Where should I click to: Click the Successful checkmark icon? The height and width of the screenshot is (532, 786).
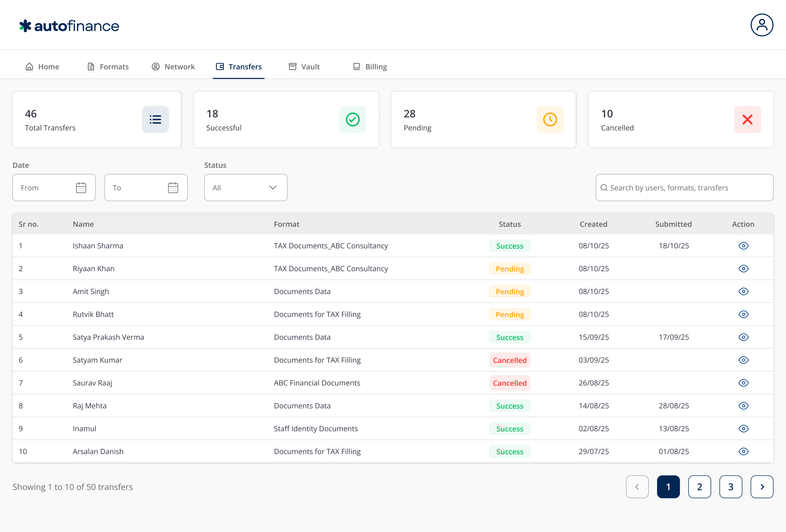353,119
